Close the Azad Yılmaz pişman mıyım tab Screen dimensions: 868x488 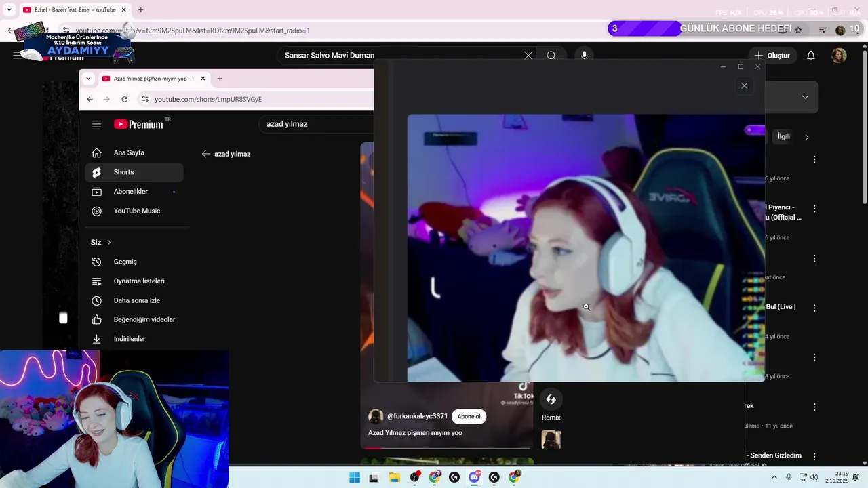pos(203,79)
